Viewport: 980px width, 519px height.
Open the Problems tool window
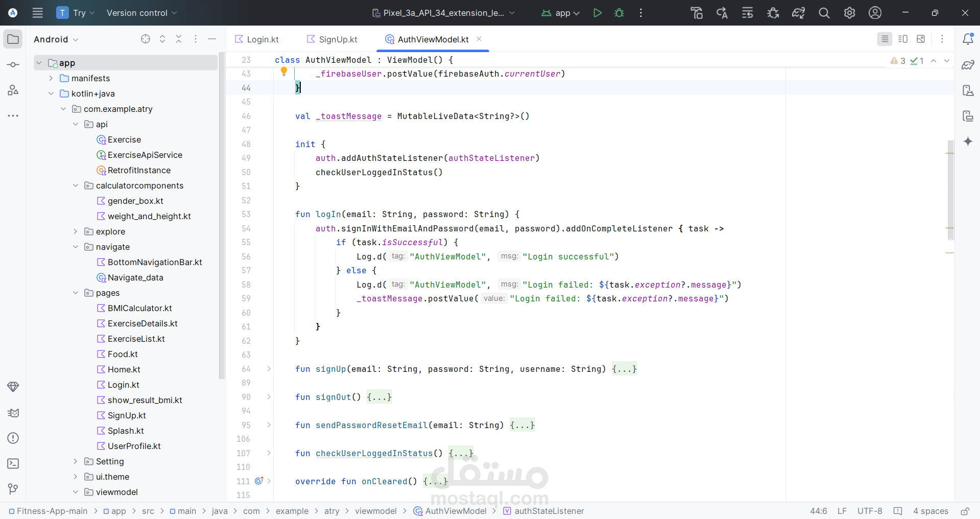click(x=13, y=438)
